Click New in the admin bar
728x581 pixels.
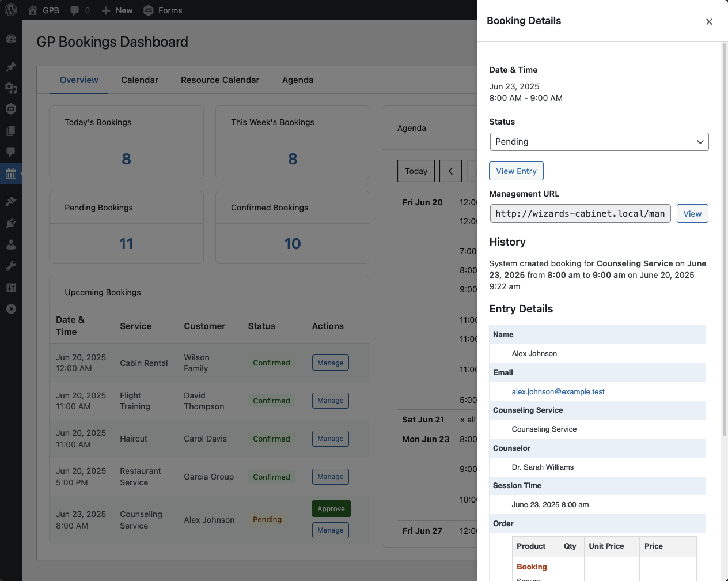coord(124,10)
